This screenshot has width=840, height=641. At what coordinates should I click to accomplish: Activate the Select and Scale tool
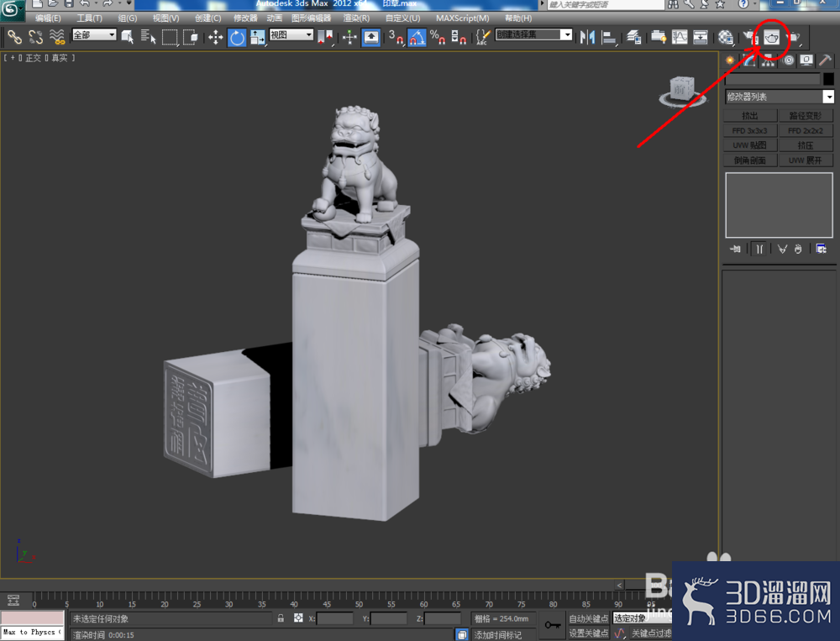258,37
